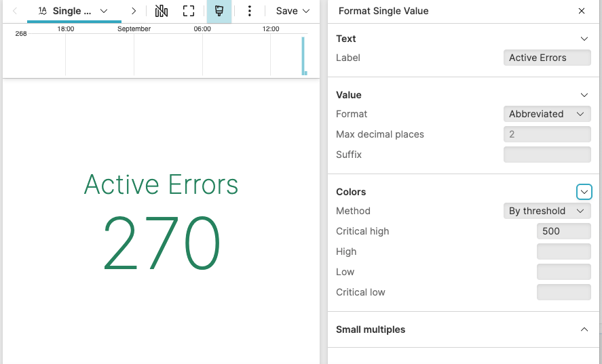Click the Critical high field showing 500

pos(563,231)
